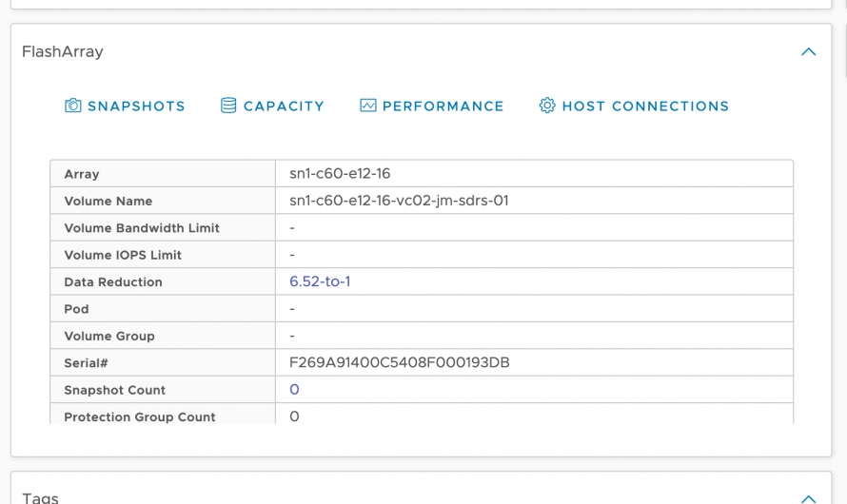Click the chart icon beside Performance
847x504 pixels.
click(368, 106)
